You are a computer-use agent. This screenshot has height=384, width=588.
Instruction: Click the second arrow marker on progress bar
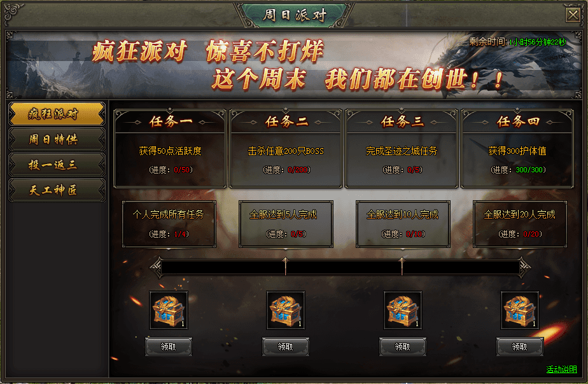402,266
